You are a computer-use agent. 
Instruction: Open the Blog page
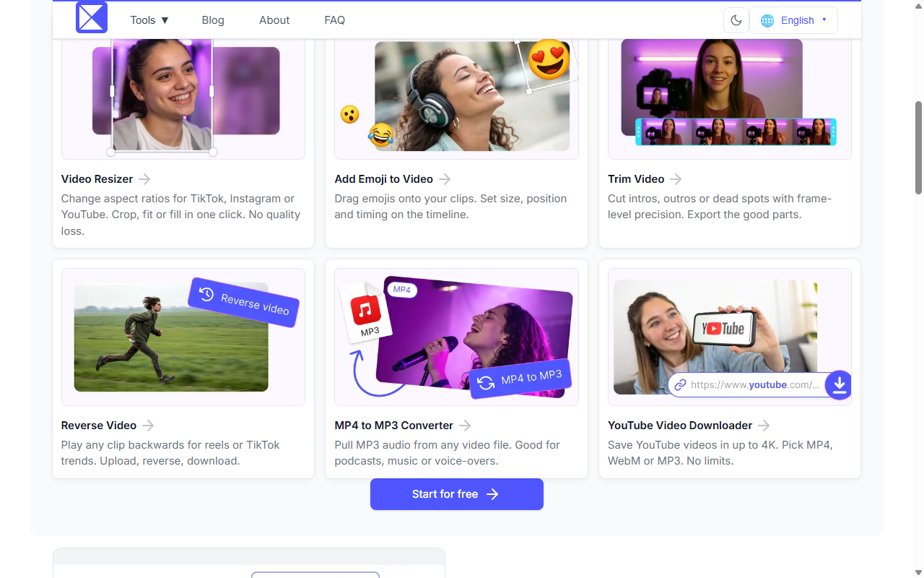(213, 20)
